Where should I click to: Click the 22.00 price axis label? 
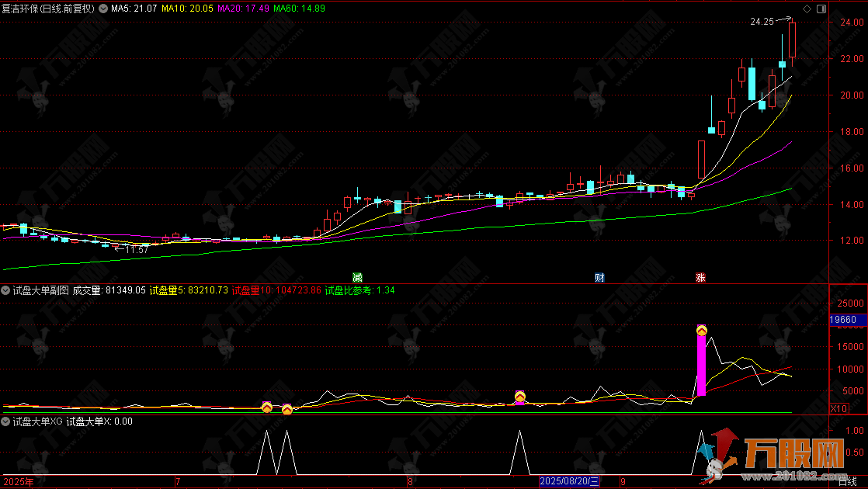(852, 59)
